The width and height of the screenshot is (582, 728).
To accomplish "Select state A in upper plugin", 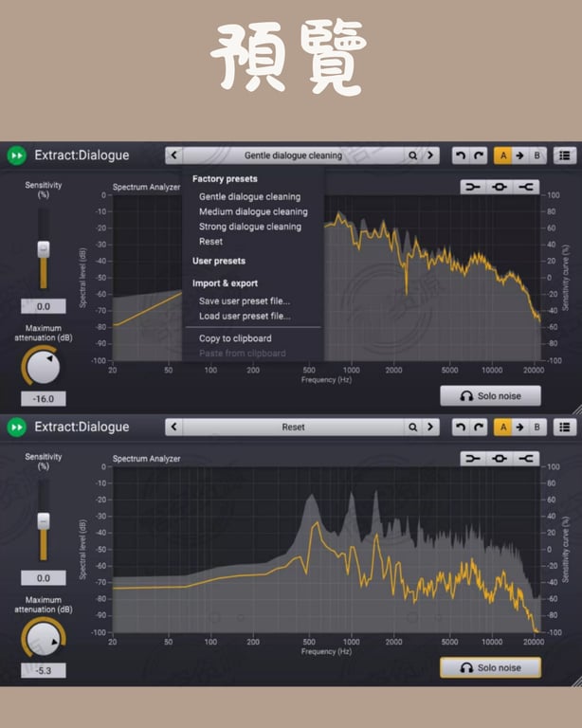I will 502,155.
